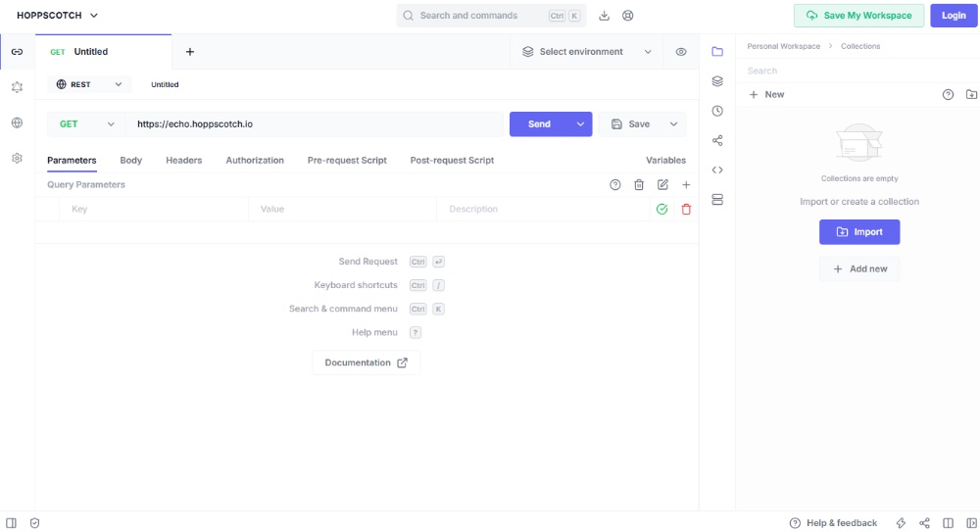The image size is (980, 532).
Task: Open a new request tab with plus
Action: [190, 52]
